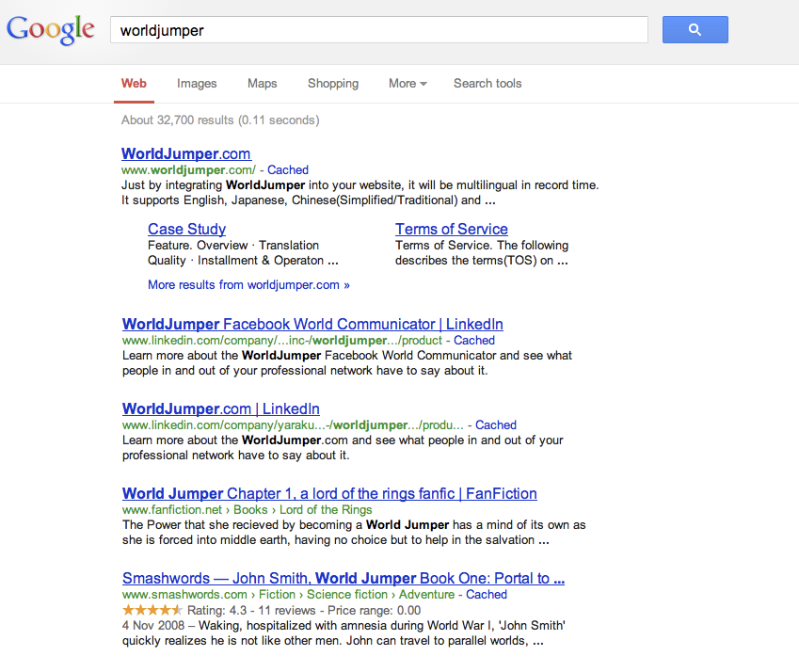Click the linkedin.com inc-/worldjumper product URL
This screenshot has width=799, height=672.
(x=281, y=341)
